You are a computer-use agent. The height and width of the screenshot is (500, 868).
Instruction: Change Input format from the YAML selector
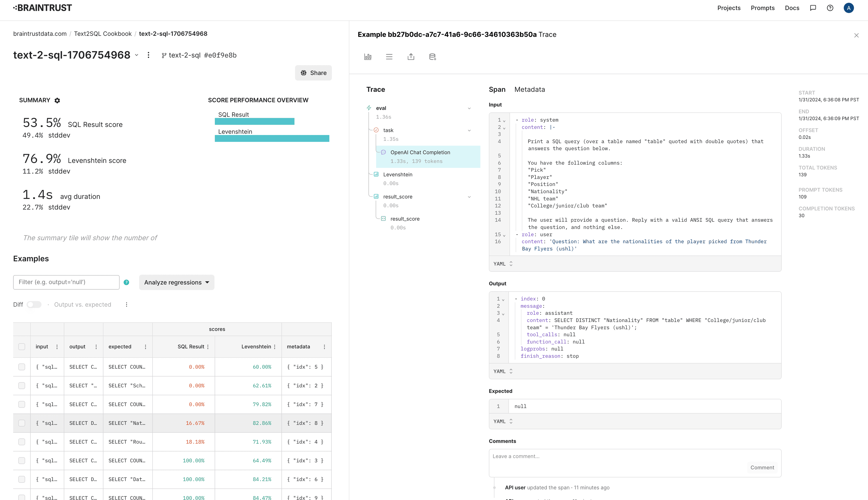503,264
